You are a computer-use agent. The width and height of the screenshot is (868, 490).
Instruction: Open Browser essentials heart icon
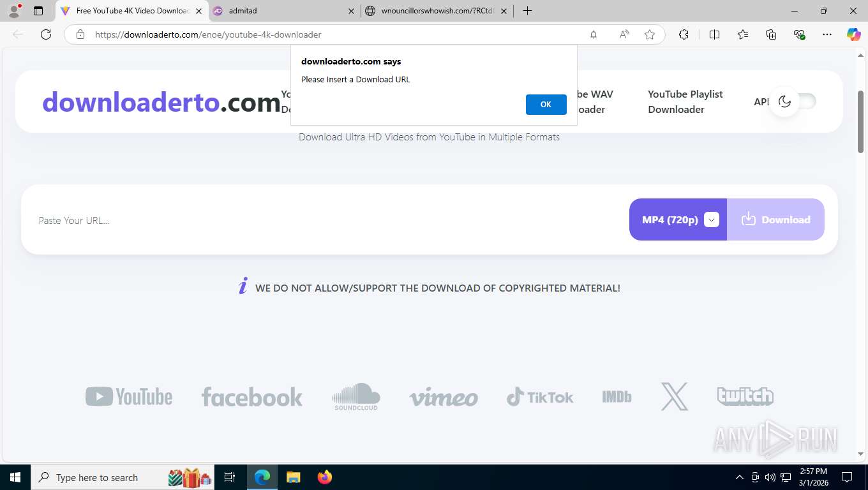(799, 34)
